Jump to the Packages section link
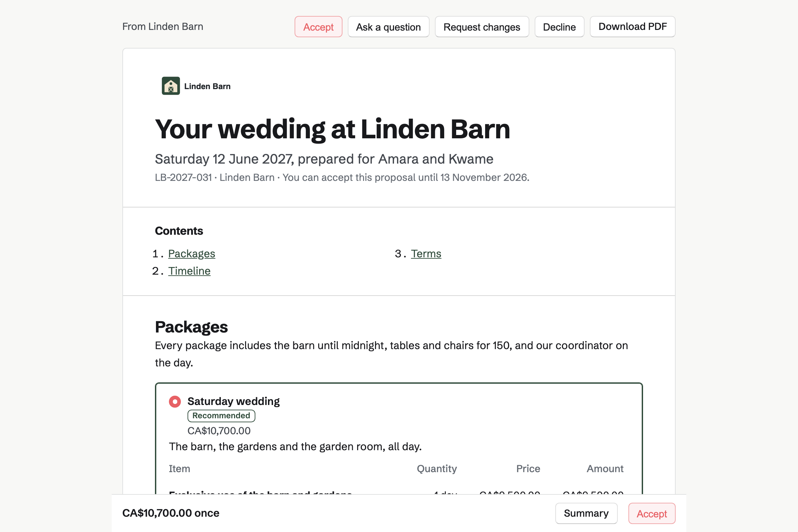This screenshot has height=532, width=798. pyautogui.click(x=192, y=253)
